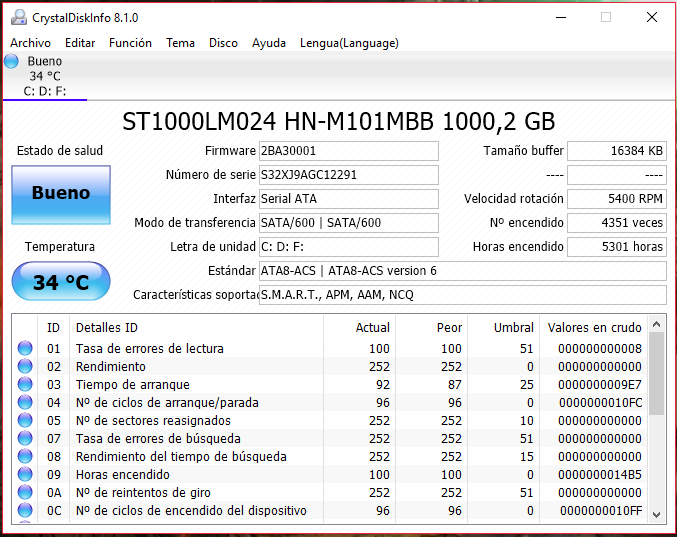
Task: Click the ID column header
Action: (x=53, y=328)
